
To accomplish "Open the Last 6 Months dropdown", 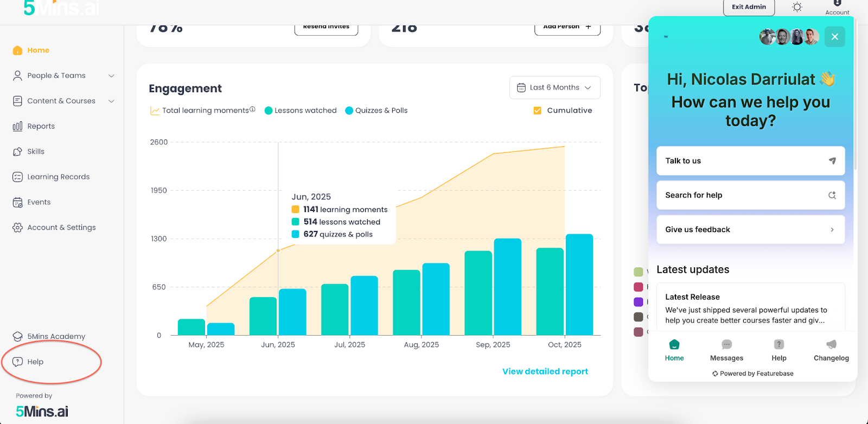I will click(x=554, y=88).
